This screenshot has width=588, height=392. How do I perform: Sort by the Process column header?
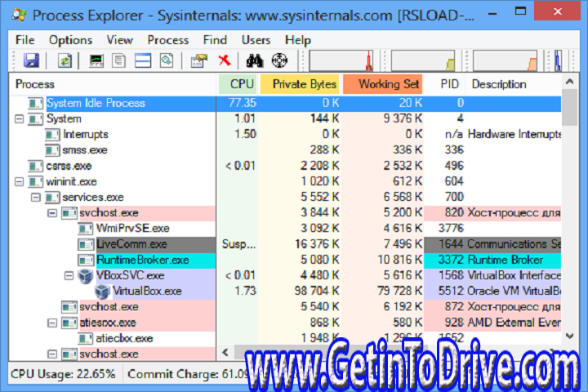113,84
